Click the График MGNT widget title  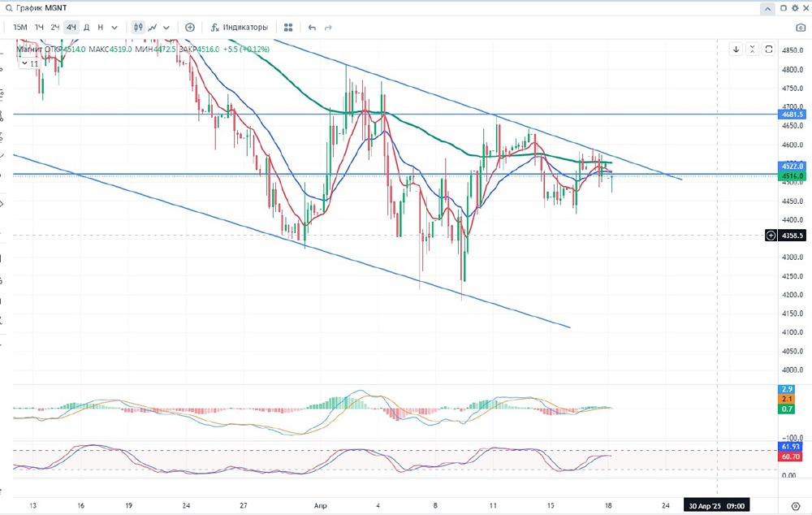pos(41,8)
